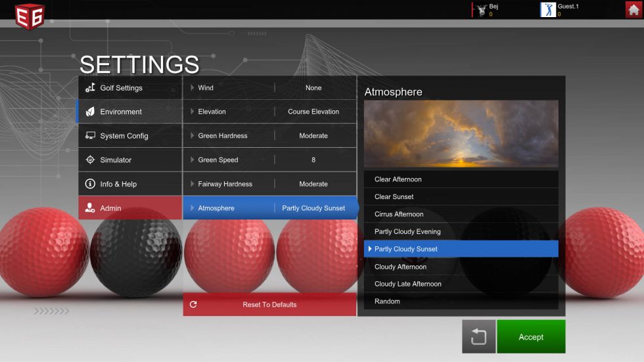
Task: Open the System Config tab
Action: click(x=130, y=135)
